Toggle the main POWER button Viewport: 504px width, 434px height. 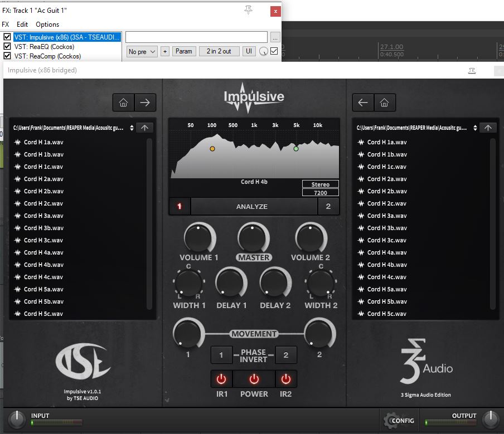254,379
